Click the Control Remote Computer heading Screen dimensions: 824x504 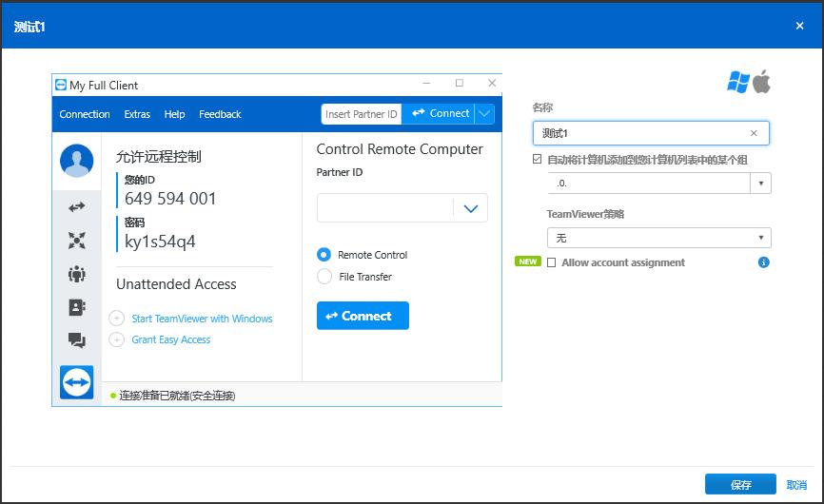pos(400,149)
